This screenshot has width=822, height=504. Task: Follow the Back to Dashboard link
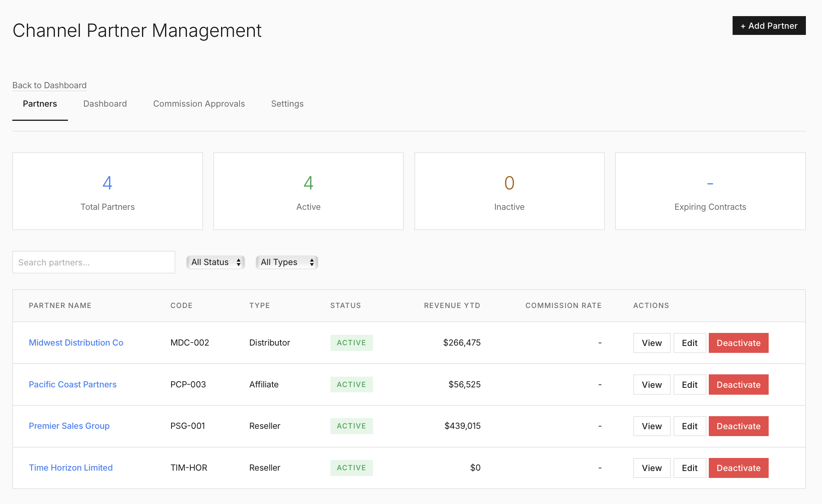[50, 85]
